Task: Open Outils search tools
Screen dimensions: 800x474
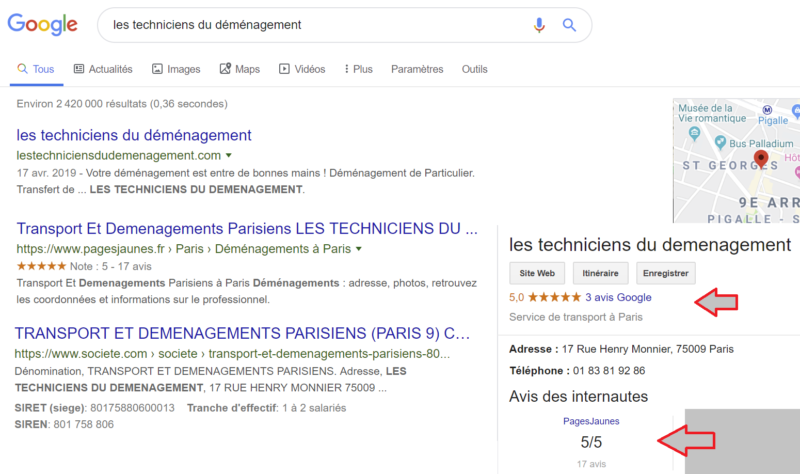Action: (x=474, y=69)
